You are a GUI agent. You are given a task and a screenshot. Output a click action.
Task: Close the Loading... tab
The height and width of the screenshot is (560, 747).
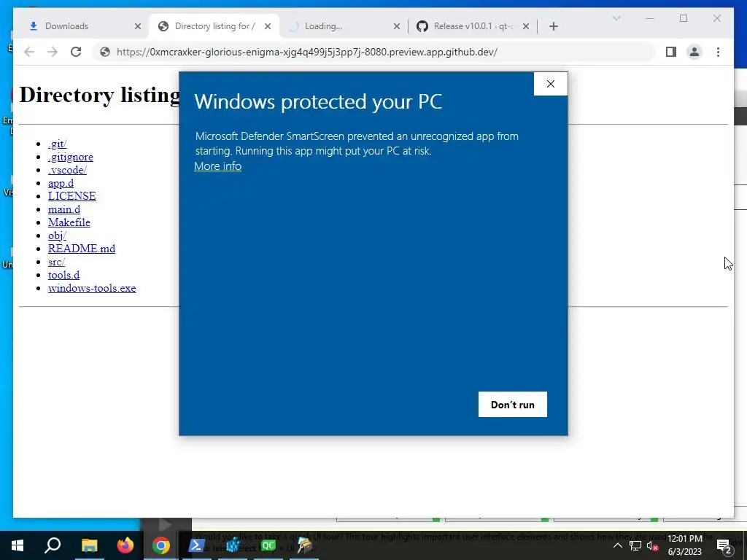click(x=397, y=26)
